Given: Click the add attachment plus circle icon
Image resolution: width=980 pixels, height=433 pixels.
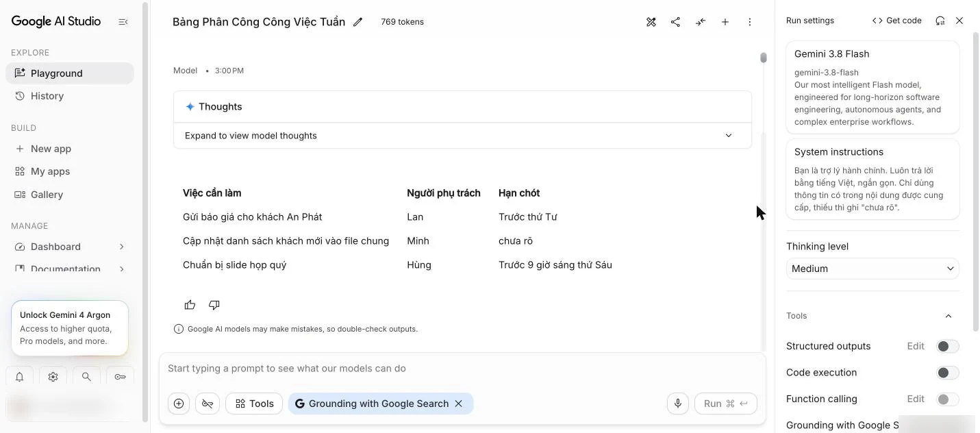Looking at the screenshot, I should coord(179,404).
